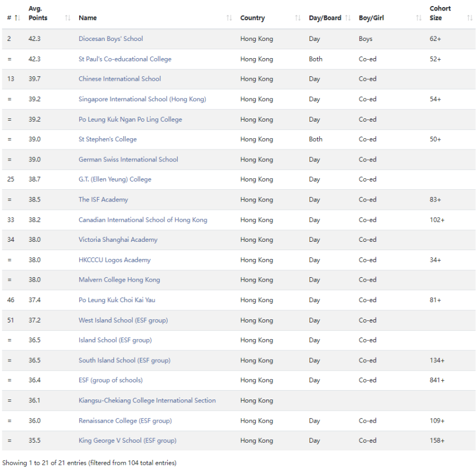Sort table by Country column arrows

298,18
